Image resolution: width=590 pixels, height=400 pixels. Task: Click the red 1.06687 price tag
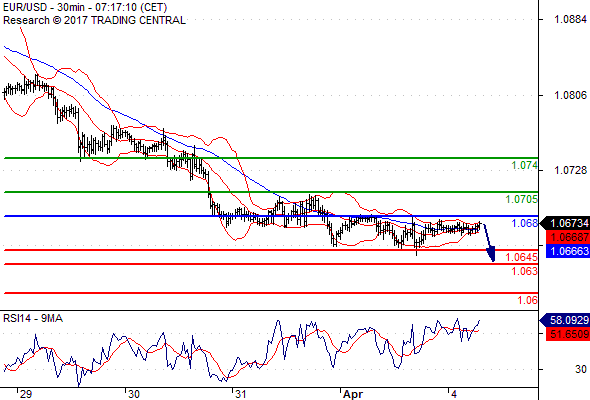[x=567, y=237]
